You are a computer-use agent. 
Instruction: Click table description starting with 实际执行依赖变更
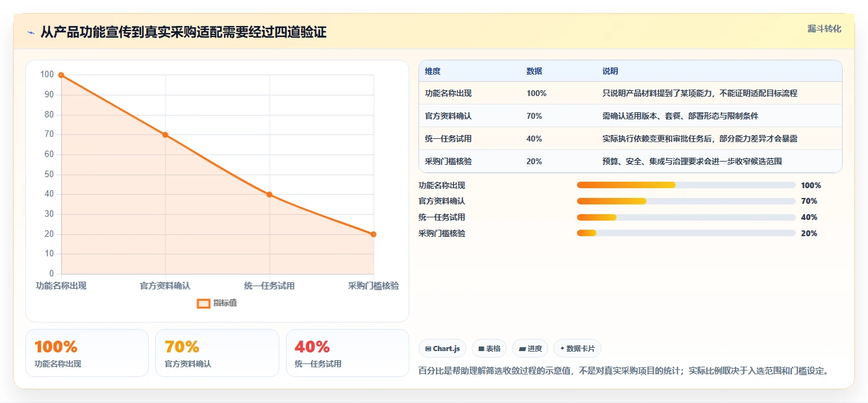pos(700,139)
